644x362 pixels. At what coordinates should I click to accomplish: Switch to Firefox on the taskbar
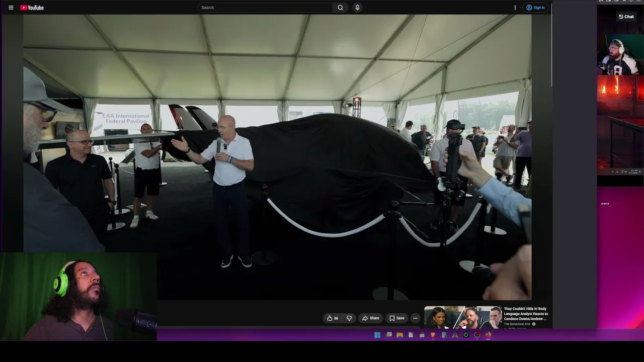pyautogui.click(x=488, y=335)
